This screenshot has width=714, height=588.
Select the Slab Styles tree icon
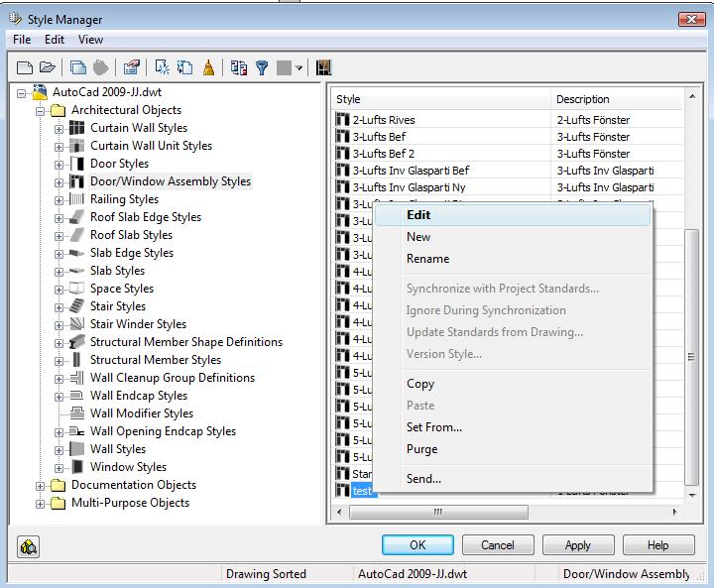tap(76, 271)
